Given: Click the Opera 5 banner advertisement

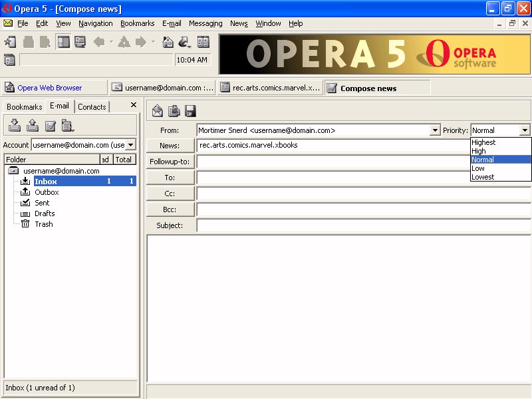Looking at the screenshot, I should coord(374,55).
